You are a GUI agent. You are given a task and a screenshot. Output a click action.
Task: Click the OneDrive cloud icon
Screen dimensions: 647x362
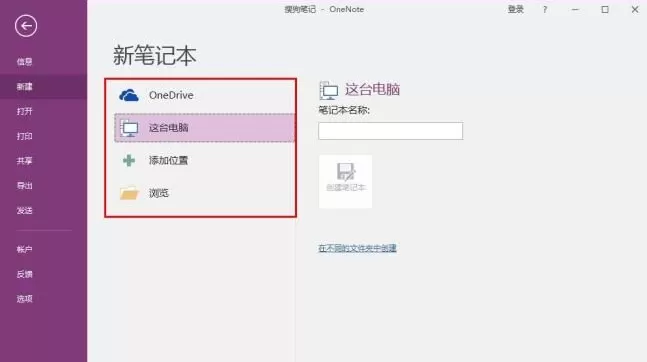[129, 95]
